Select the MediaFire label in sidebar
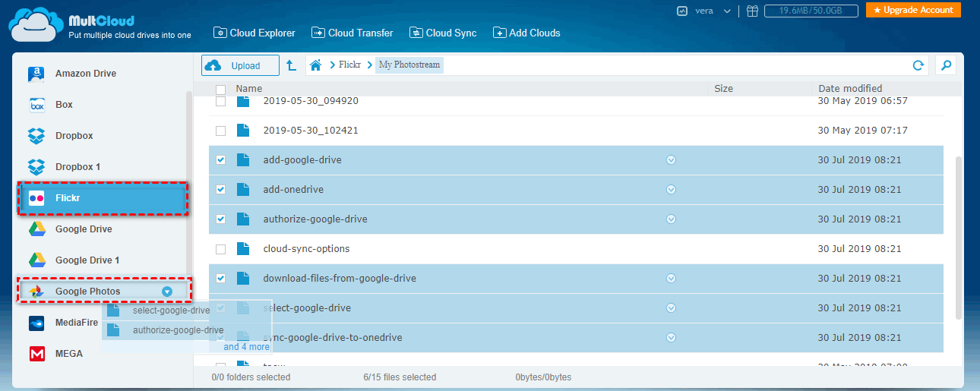Screen dimensions: 980x391 tap(77, 323)
